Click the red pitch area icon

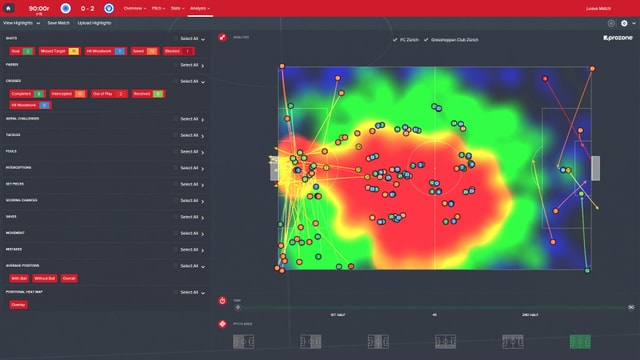click(x=222, y=324)
